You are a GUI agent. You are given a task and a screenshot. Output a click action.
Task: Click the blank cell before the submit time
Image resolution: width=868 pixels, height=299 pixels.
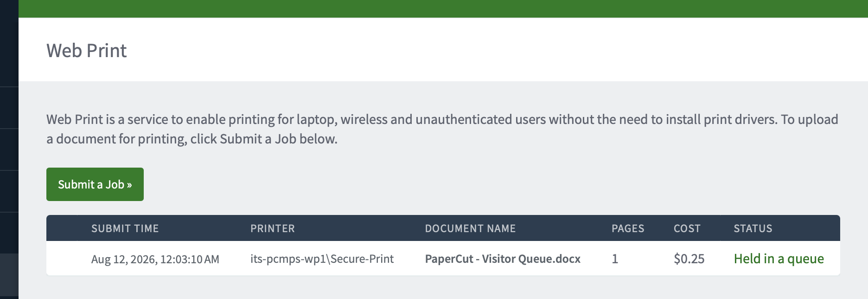pyautogui.click(x=69, y=258)
